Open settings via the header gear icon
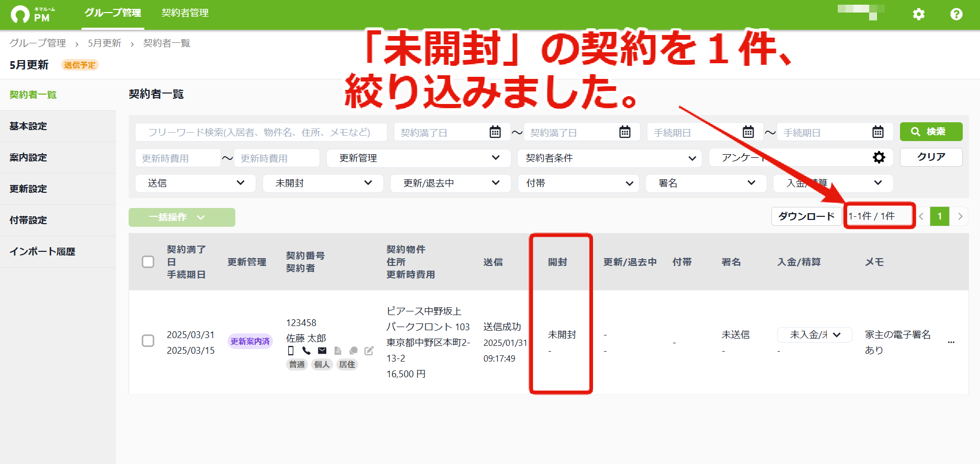Screen dimensions: 980x464 click(x=919, y=14)
